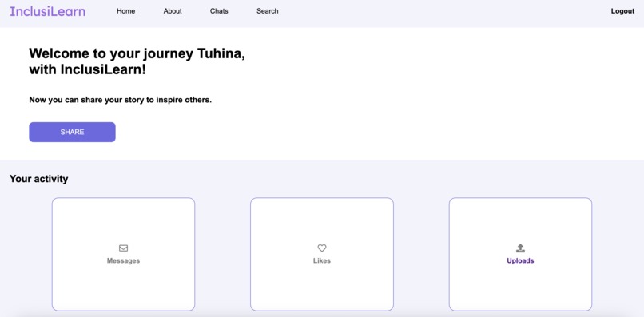Image resolution: width=644 pixels, height=317 pixels.
Task: Open the Uploads label in its card
Action: point(520,261)
